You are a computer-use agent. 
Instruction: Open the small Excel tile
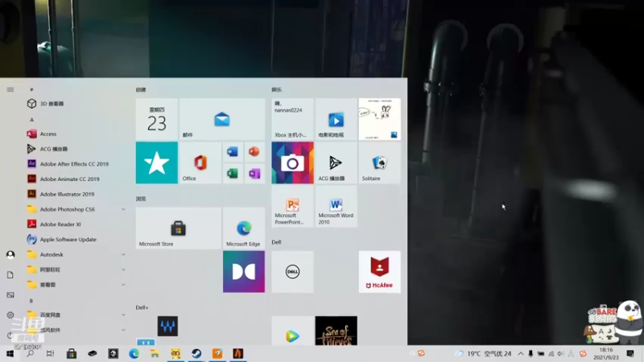coord(233,173)
